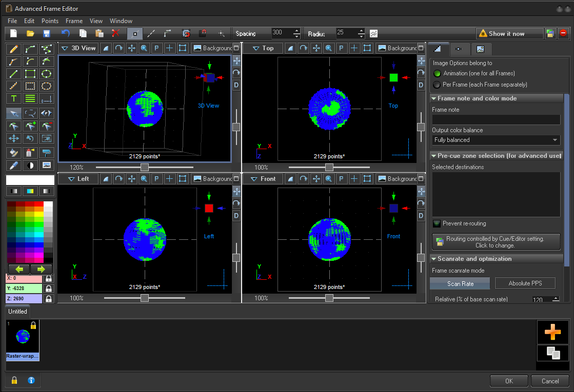
Task: Open the Front view dropdown menu
Action: [264, 179]
